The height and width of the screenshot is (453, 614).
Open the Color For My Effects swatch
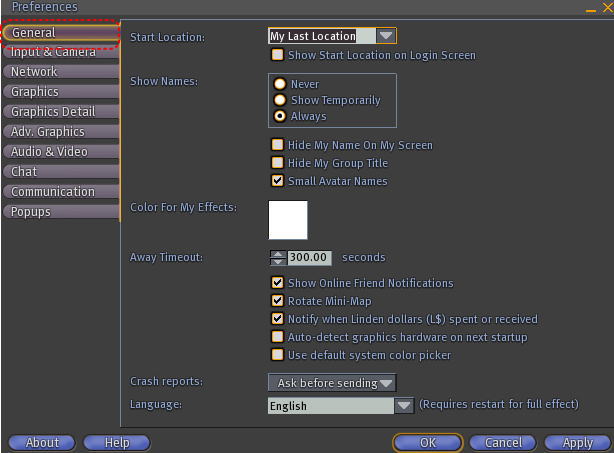click(x=288, y=220)
